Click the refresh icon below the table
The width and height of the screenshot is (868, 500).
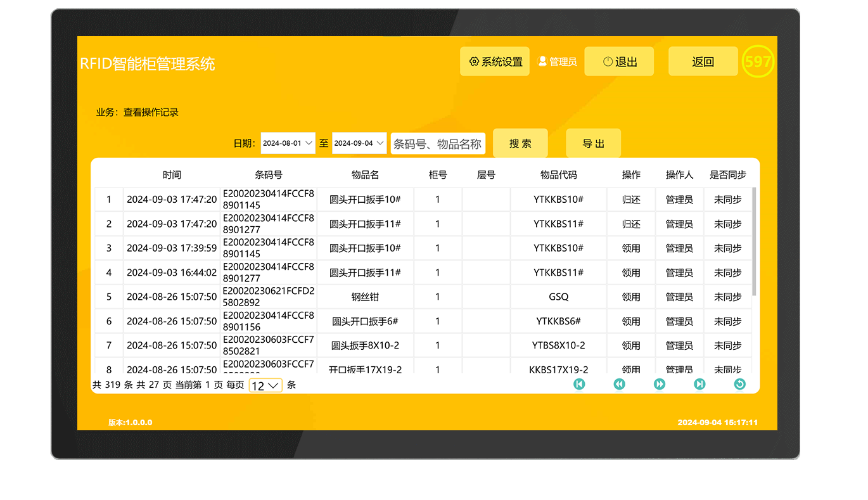pos(739,384)
